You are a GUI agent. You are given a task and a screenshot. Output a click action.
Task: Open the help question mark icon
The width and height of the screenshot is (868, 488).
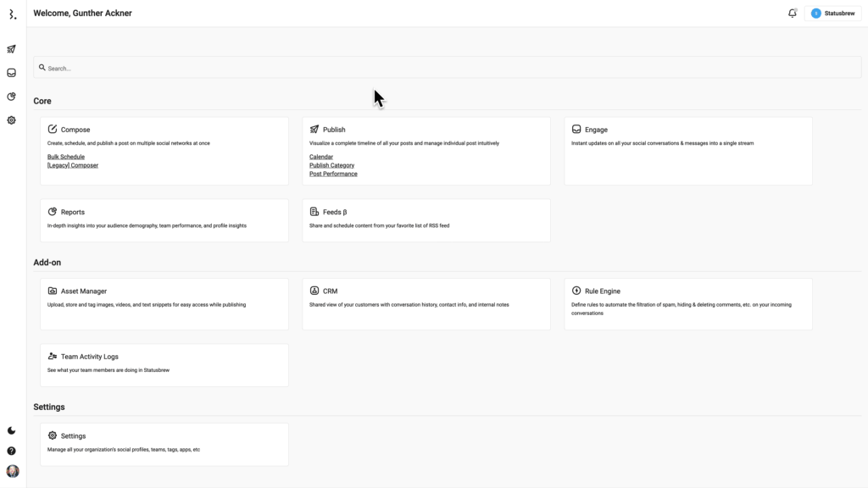(12, 451)
